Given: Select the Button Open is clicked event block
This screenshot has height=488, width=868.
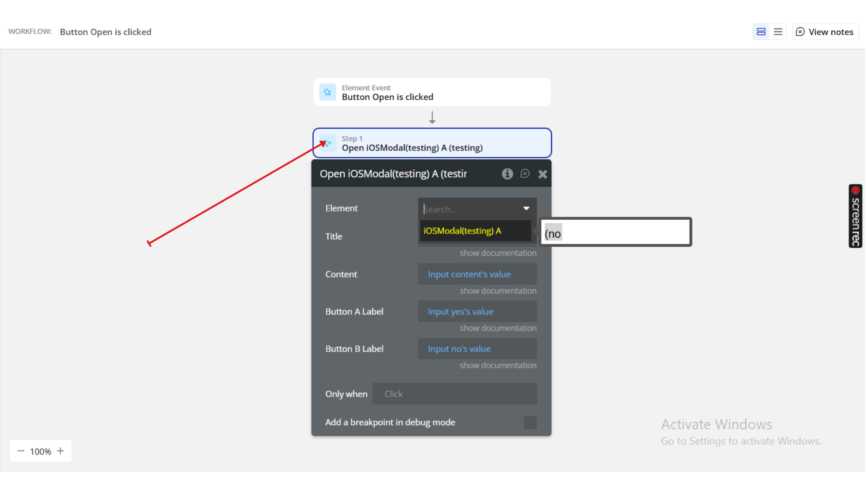Looking at the screenshot, I should coord(432,93).
